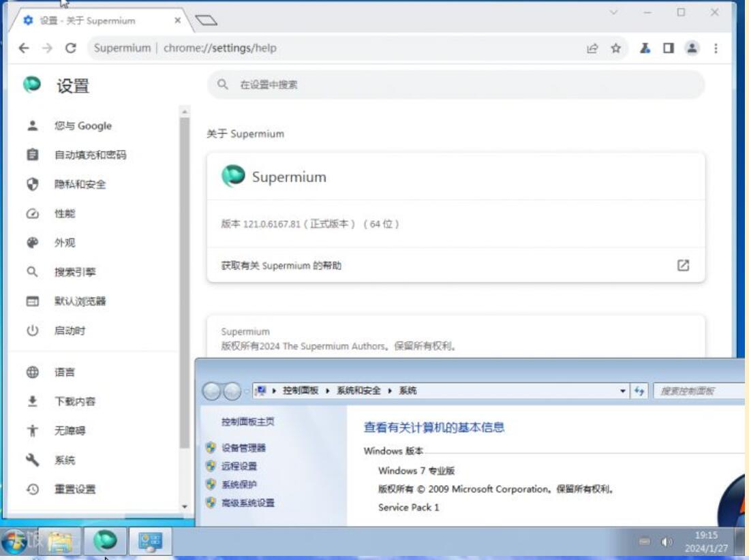This screenshot has width=749, height=560.
Task: Click the reload page icon
Action: [70, 48]
